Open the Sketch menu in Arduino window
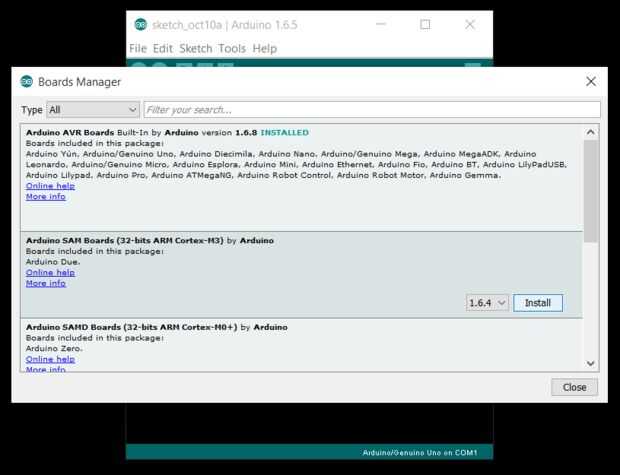Image resolution: width=620 pixels, height=475 pixels. (x=196, y=48)
